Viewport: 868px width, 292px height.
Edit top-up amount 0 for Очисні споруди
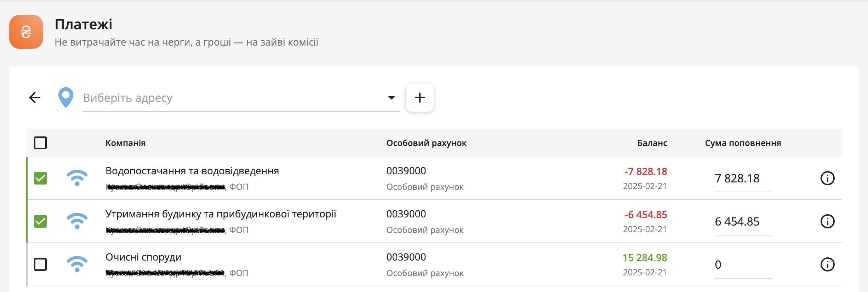743,265
